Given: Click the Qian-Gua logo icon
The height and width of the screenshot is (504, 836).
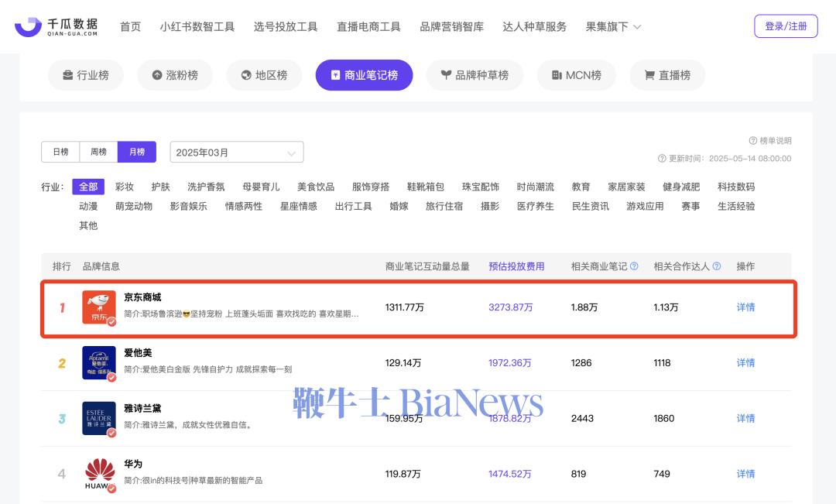Looking at the screenshot, I should [28, 26].
